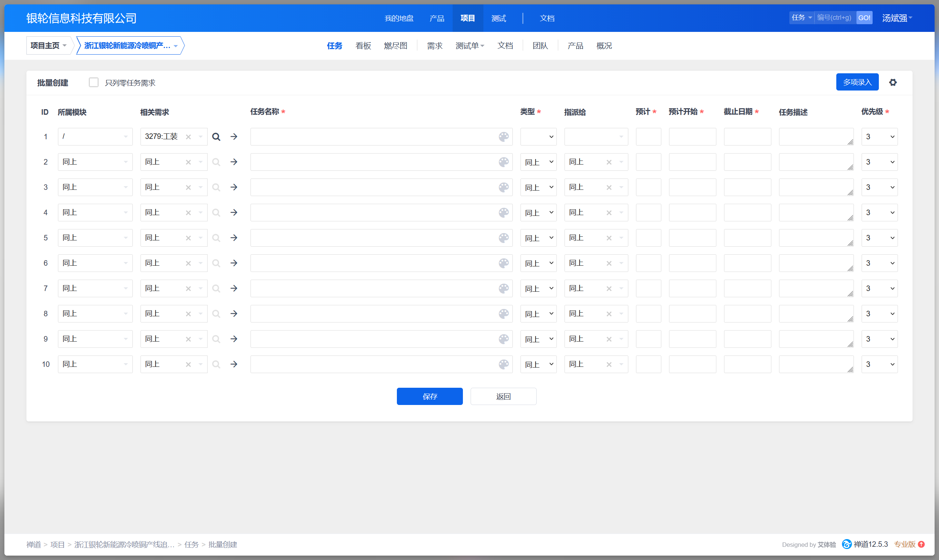Open the 类型 dropdown in row 1
The width and height of the screenshot is (939, 560).
pyautogui.click(x=538, y=137)
